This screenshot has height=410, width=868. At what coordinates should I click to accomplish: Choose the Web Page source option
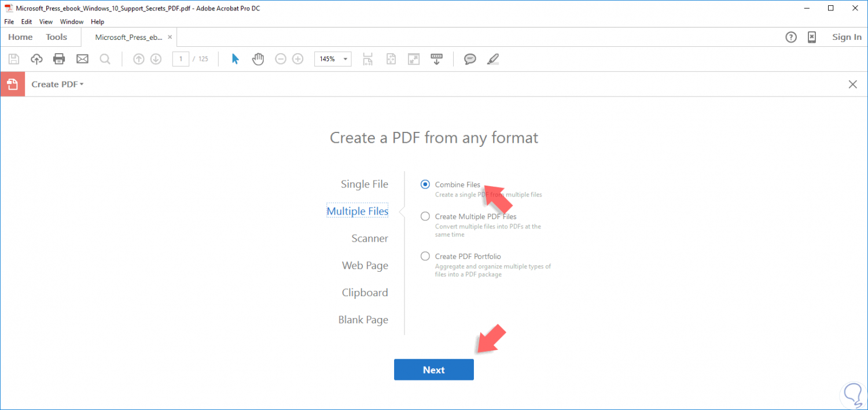pyautogui.click(x=365, y=265)
